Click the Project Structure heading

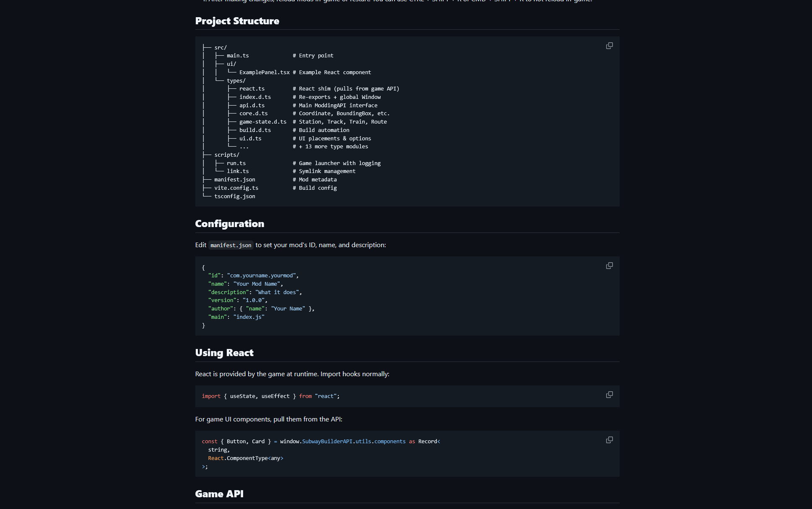coord(237,21)
